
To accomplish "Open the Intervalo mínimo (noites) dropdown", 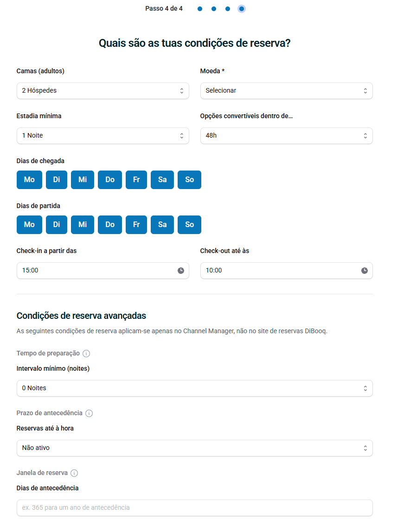I will pyautogui.click(x=195, y=388).
